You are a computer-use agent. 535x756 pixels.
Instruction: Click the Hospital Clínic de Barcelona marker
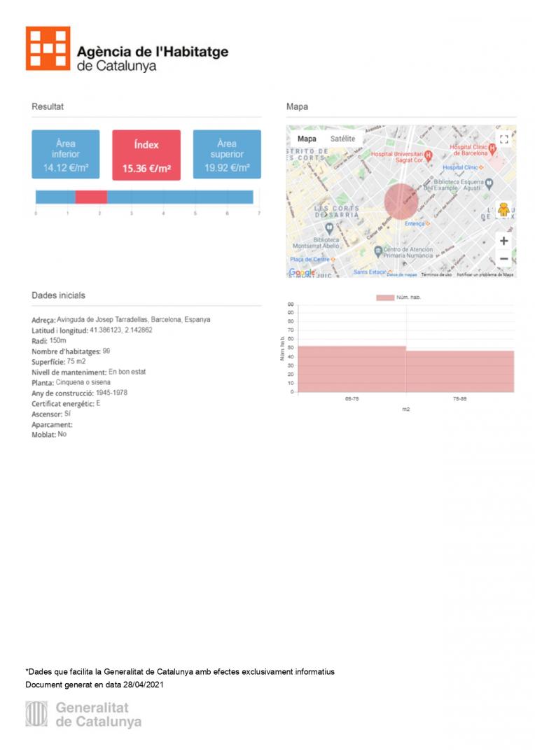(492, 147)
